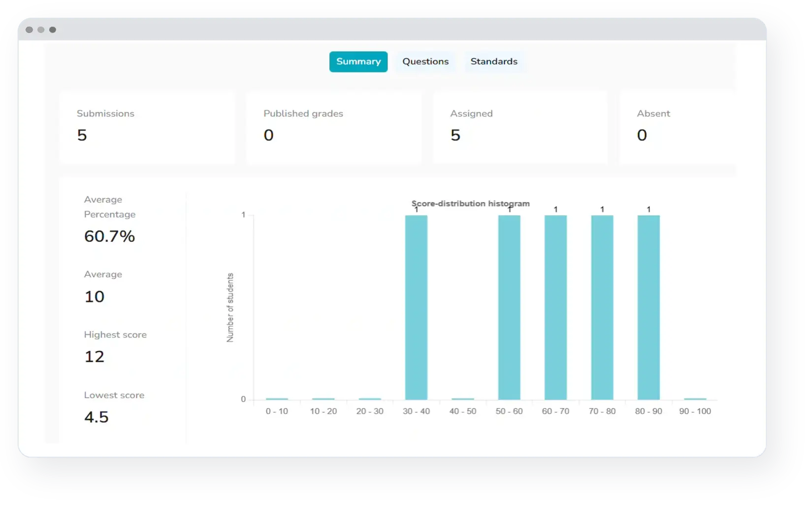Click the 90 - 100 axis label
The width and height of the screenshot is (812, 510).
(695, 411)
